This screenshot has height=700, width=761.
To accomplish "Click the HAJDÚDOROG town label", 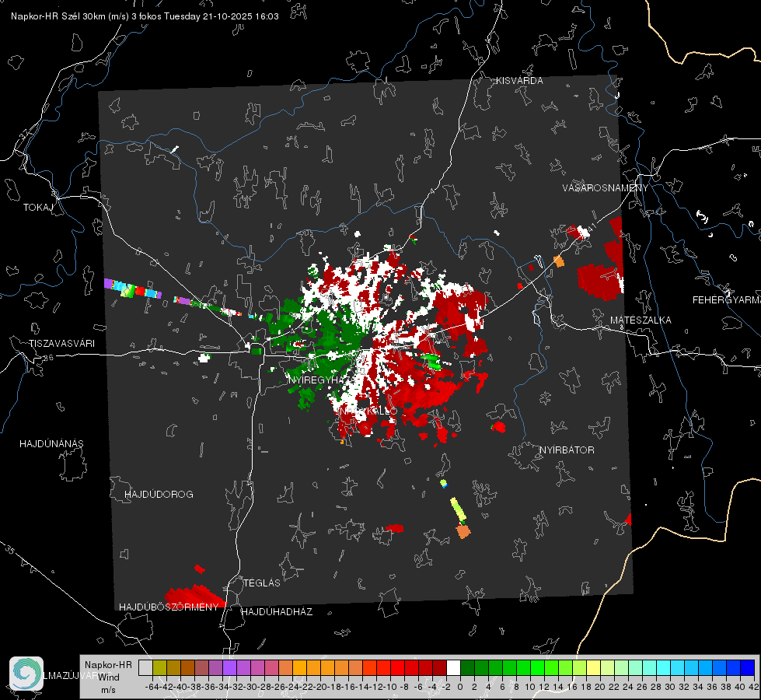I will (159, 494).
